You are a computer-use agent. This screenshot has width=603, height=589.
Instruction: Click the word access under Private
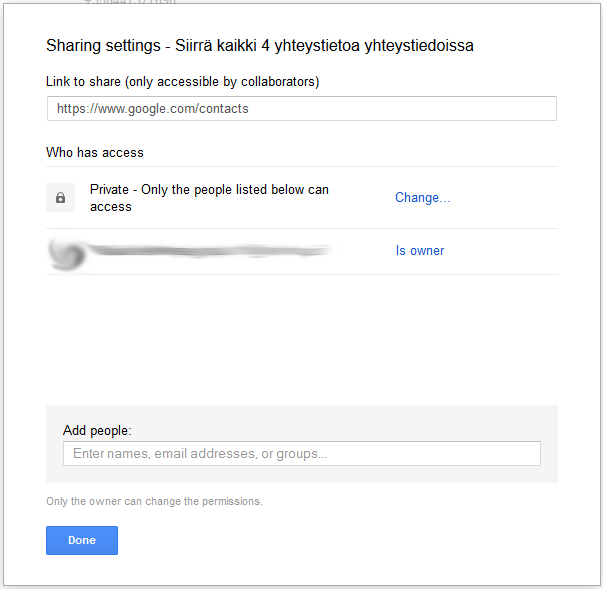(110, 207)
